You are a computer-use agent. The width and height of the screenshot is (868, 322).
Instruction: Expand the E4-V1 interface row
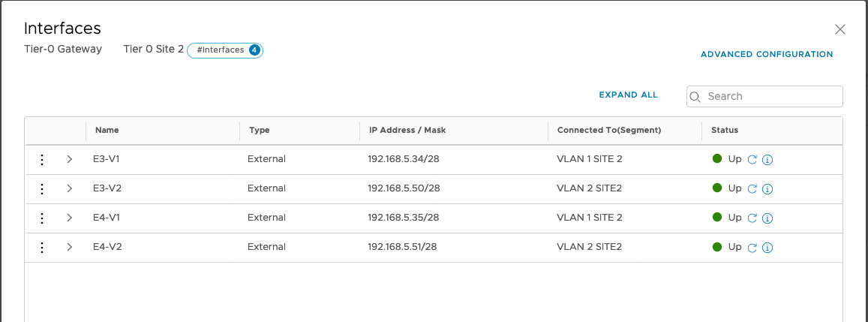coord(70,218)
